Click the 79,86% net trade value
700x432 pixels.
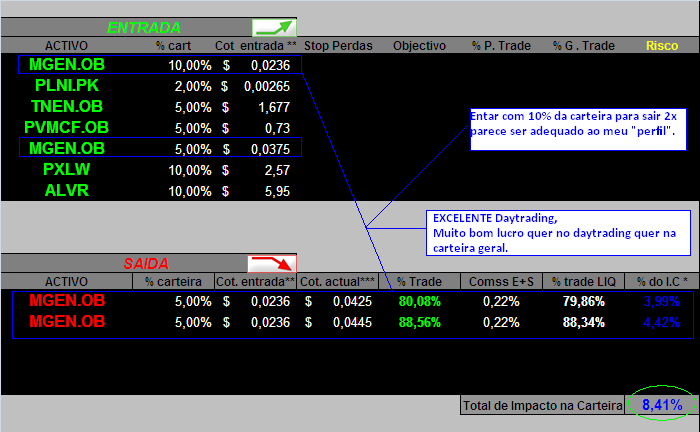click(x=583, y=301)
